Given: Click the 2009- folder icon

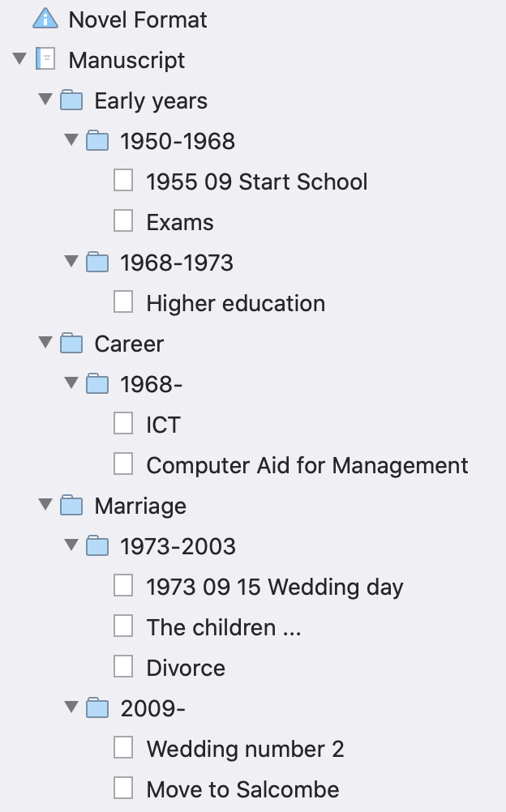Looking at the screenshot, I should click(97, 708).
